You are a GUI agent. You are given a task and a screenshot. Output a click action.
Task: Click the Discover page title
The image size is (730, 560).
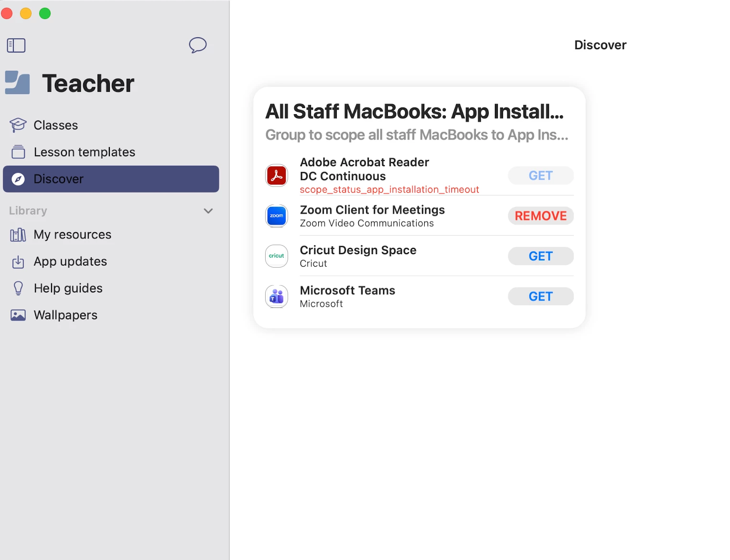point(600,45)
